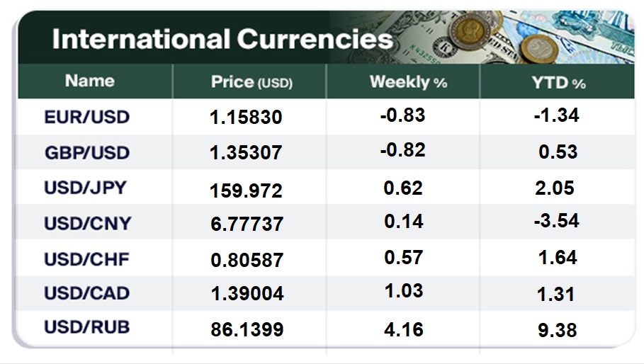Viewport: 644px width, 364px height.
Task: Open the GBP/USD currency pair
Action: pyautogui.click(x=87, y=153)
